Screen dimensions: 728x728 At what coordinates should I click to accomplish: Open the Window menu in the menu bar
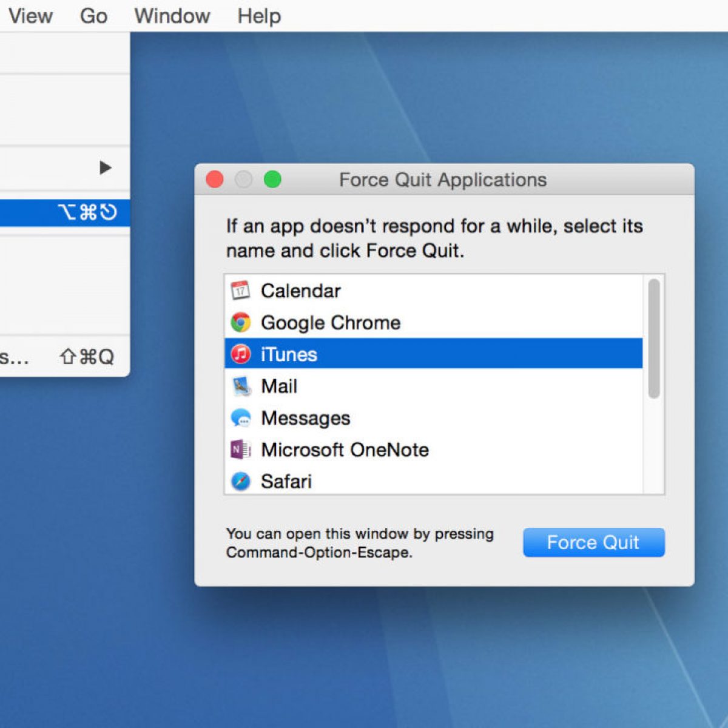tap(172, 16)
